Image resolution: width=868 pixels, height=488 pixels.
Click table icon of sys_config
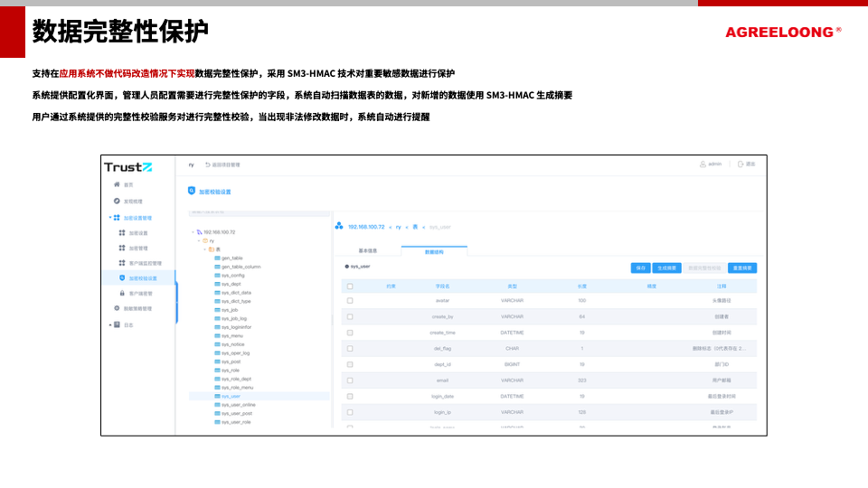tap(217, 275)
